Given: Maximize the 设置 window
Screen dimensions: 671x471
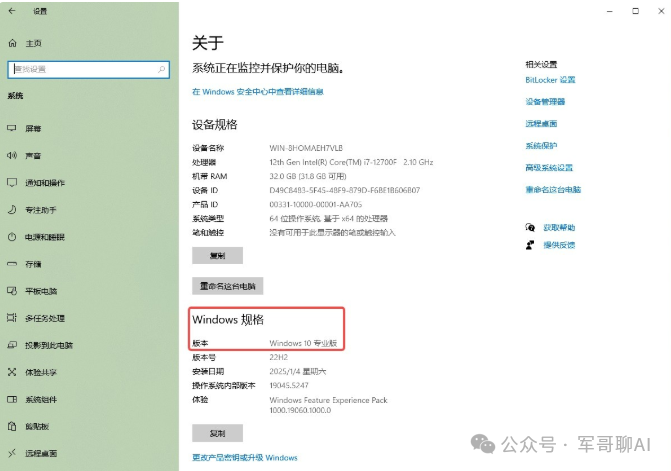Looking at the screenshot, I should tap(635, 11).
